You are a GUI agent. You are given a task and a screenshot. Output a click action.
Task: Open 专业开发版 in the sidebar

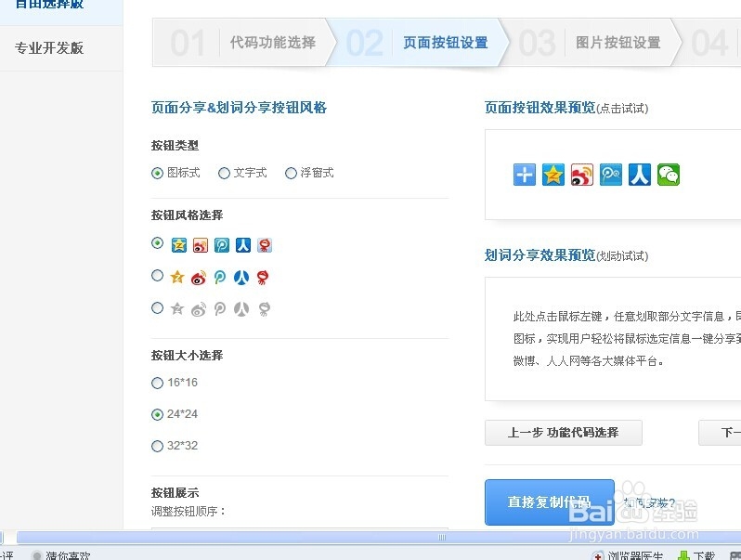(x=49, y=47)
